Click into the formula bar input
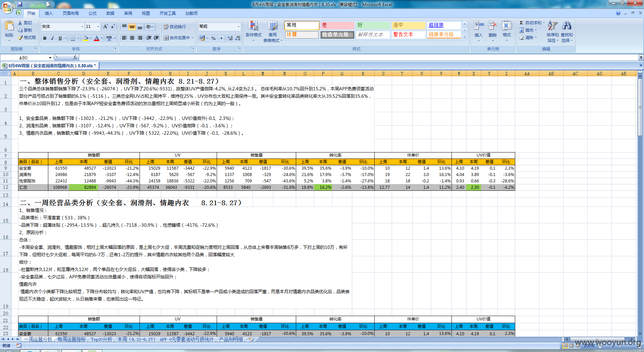 coord(359,58)
